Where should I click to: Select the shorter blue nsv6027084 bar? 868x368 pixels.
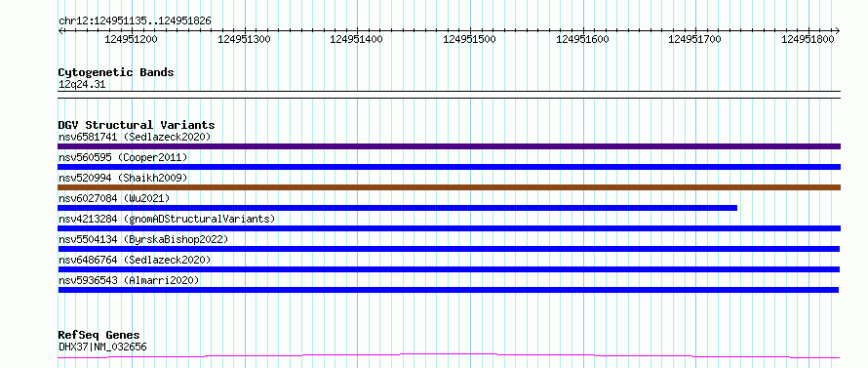(398, 208)
